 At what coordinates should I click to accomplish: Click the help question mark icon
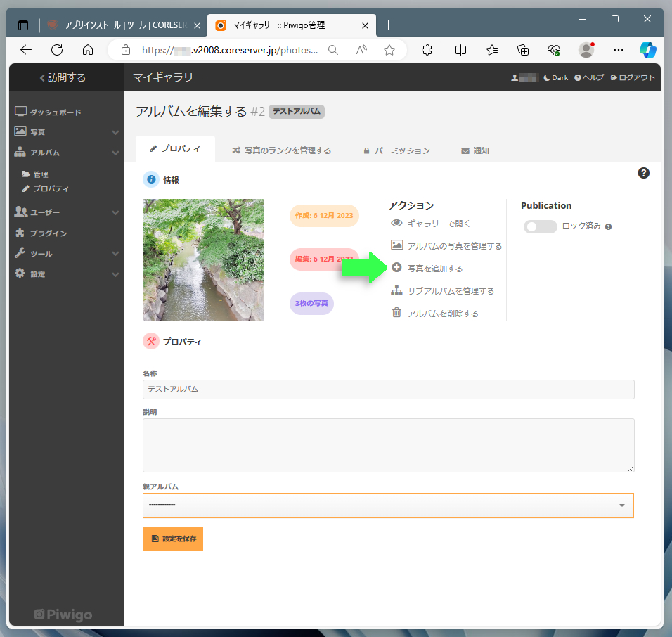[643, 173]
